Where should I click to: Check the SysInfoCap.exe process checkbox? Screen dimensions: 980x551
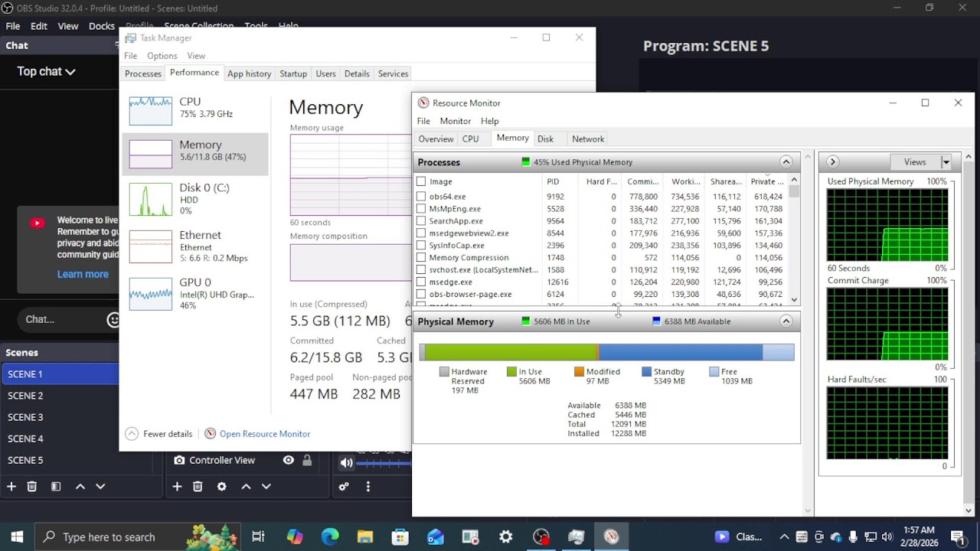421,246
